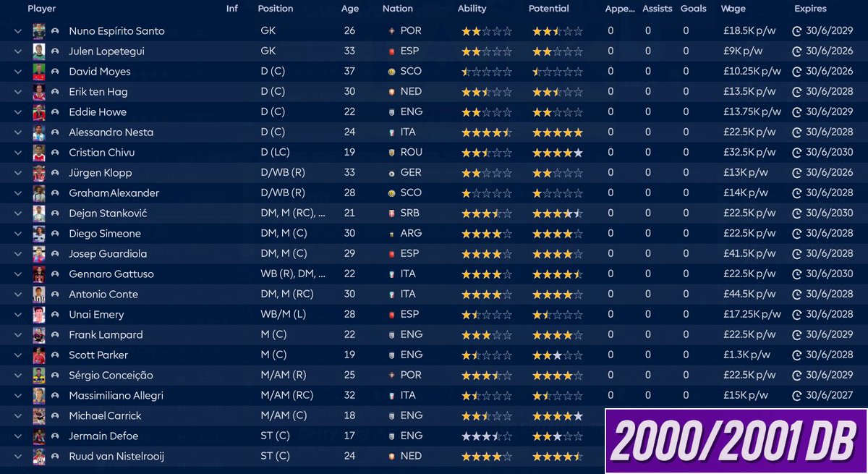The image size is (868, 474).
Task: Click contract clock icon for Nuno Espírito Santo
Action: [797, 32]
